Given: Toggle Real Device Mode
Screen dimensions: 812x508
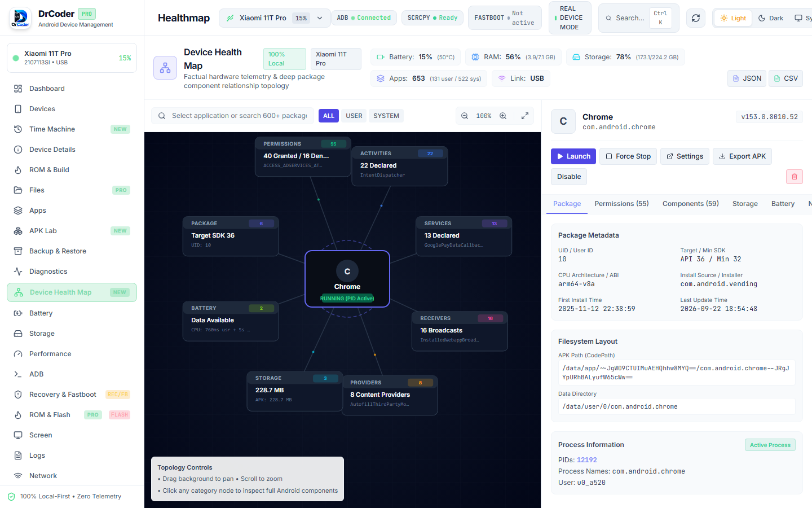Looking at the screenshot, I should 570,18.
